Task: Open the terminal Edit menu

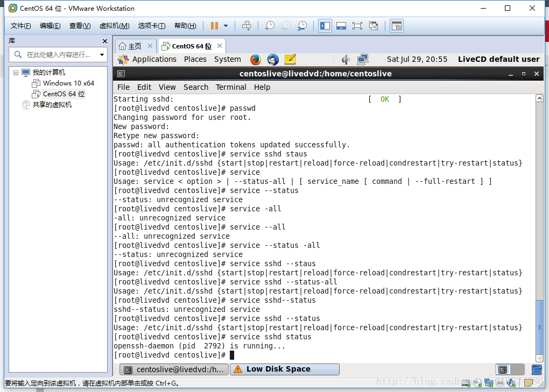Action: (144, 88)
